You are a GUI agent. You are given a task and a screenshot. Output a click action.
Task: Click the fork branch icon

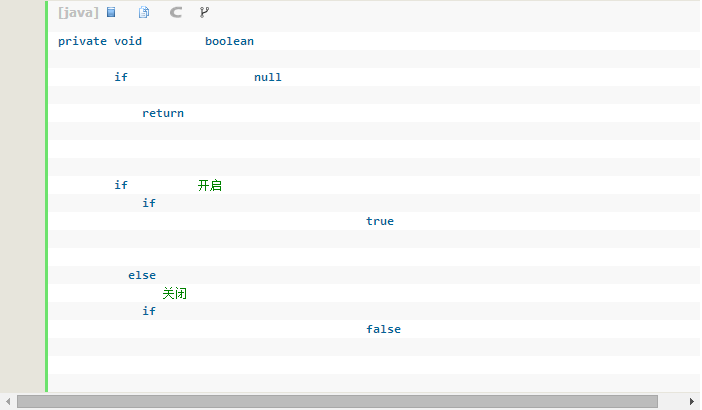click(x=204, y=12)
